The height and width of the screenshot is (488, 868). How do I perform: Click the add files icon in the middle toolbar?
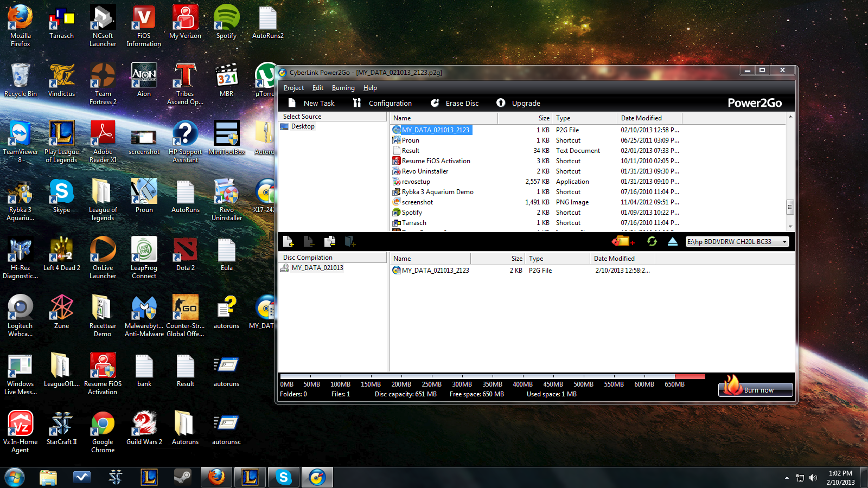pos(288,241)
